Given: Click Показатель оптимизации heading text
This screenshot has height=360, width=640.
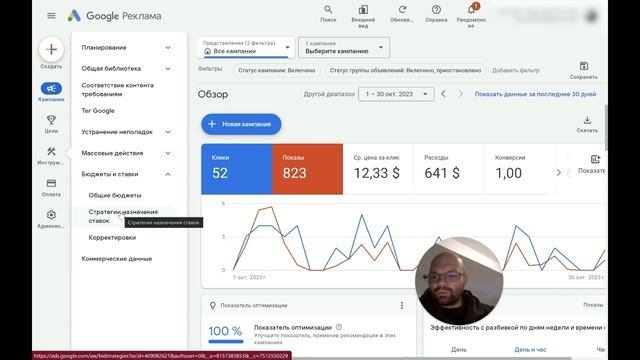Looking at the screenshot, I should point(292,327).
